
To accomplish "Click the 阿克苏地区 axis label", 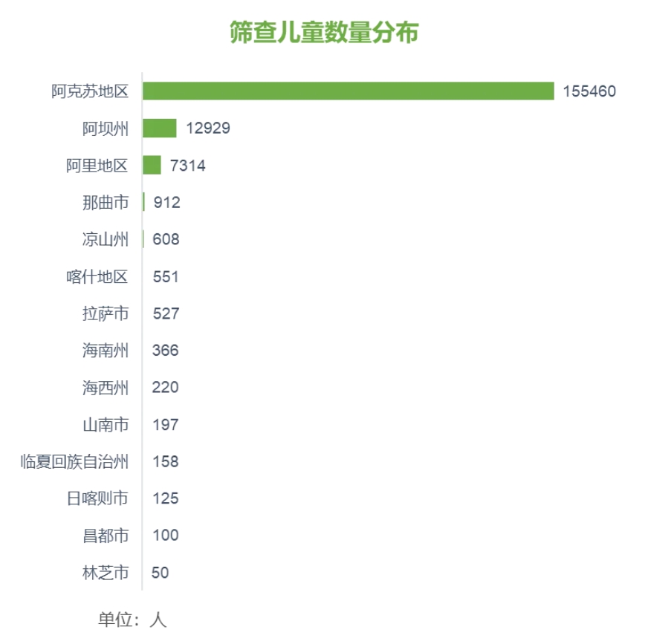I will tap(90, 91).
